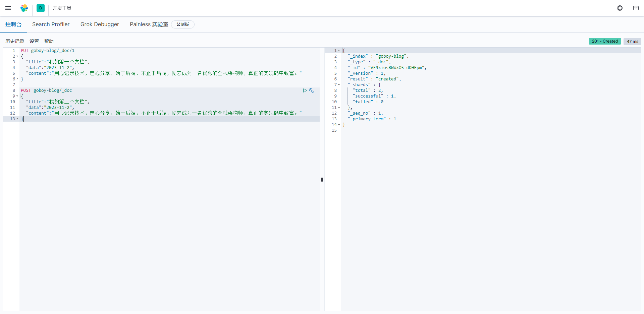
Task: Click the "_primary_term" : 1 response line
Action: [372, 119]
